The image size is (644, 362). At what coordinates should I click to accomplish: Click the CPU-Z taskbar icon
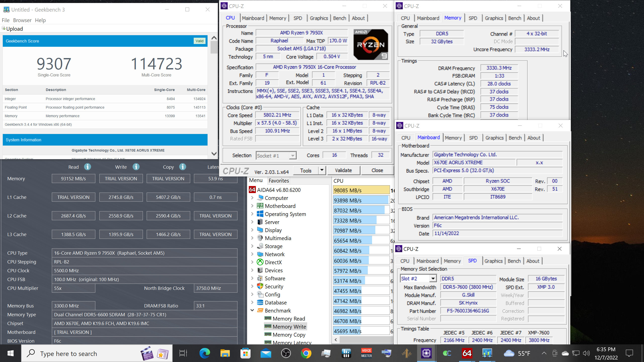point(427,353)
